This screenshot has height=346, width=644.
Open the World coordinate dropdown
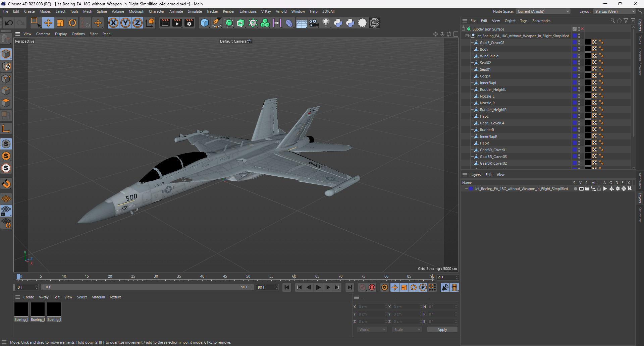tap(372, 330)
